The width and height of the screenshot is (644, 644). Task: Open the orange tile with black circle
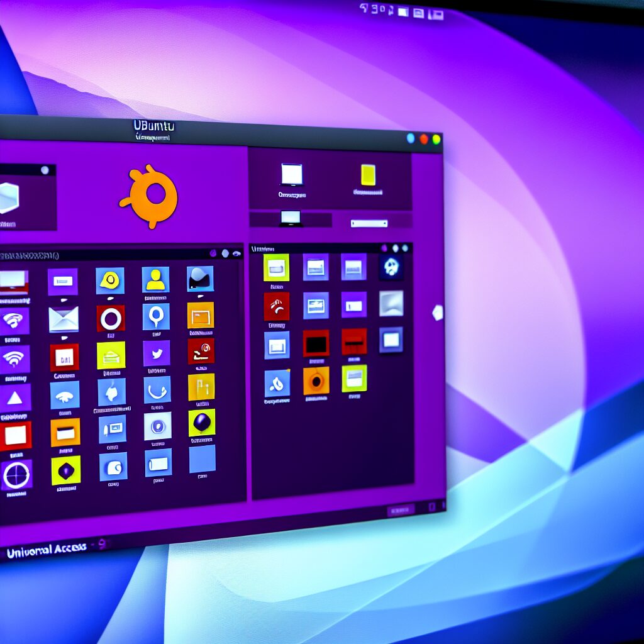click(x=316, y=380)
